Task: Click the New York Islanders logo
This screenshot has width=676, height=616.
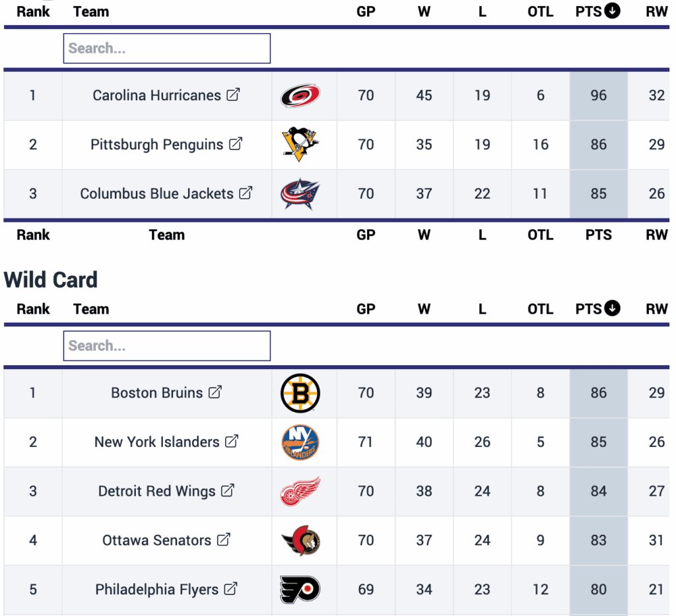Action: pos(300,442)
